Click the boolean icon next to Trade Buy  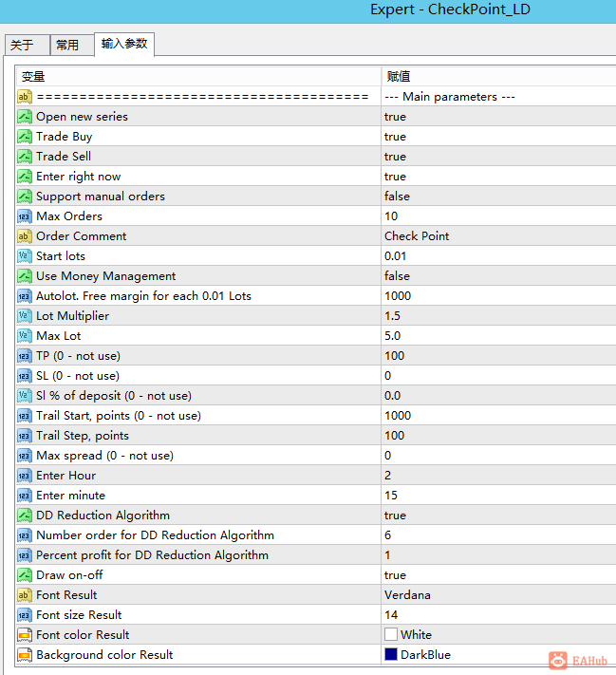click(x=25, y=137)
